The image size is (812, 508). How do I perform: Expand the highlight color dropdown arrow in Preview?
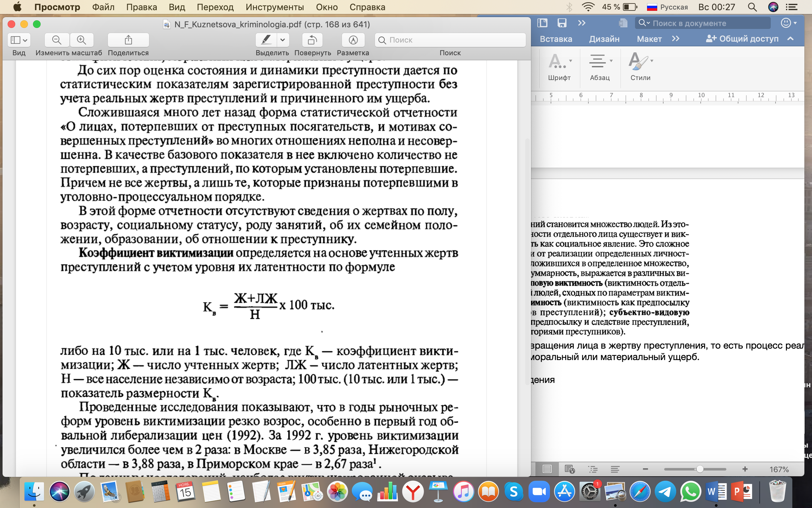point(283,40)
